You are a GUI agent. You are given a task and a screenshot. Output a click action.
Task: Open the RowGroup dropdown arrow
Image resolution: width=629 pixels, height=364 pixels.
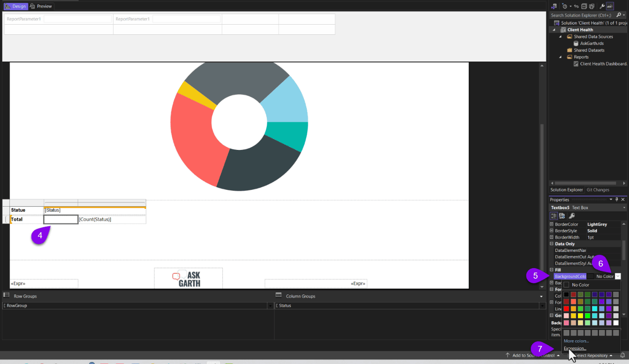269,306
